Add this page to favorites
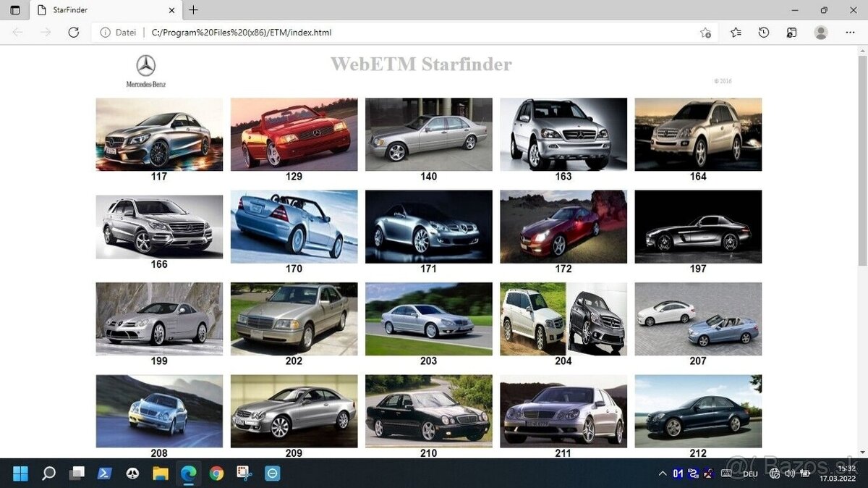 705,33
